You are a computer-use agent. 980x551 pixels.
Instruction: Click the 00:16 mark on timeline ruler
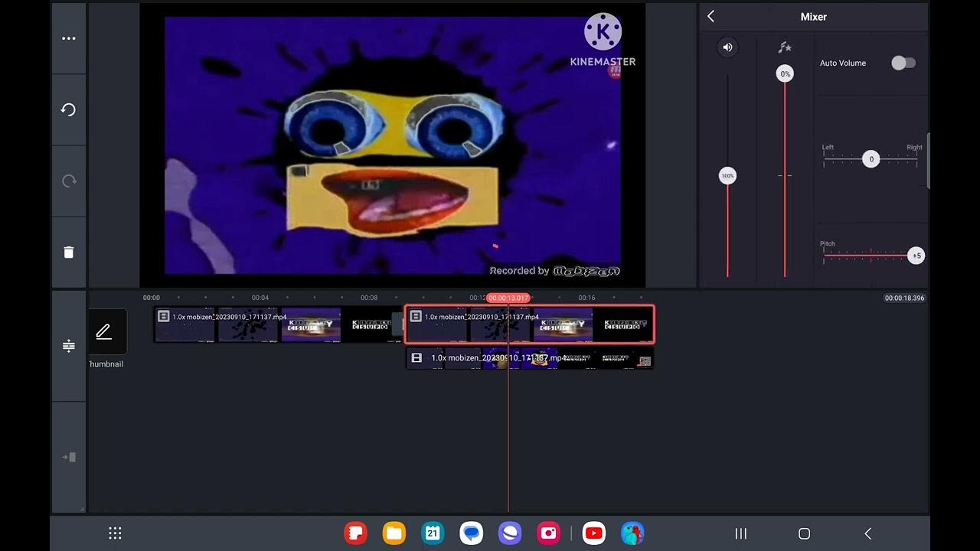point(586,298)
